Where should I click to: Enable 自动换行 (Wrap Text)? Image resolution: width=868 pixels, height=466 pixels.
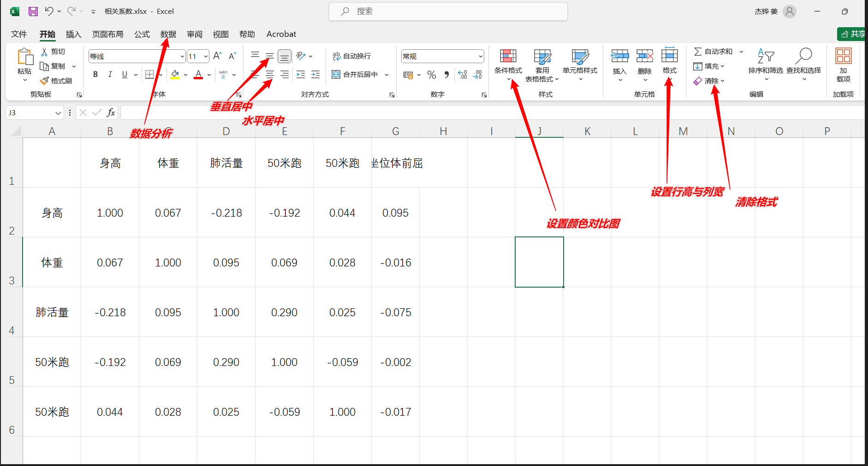352,56
